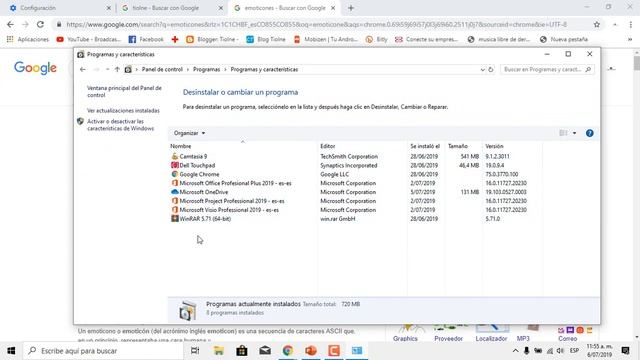The image size is (640, 360).
Task: Select the TechSmith Corporation editor cell
Action: [349, 156]
